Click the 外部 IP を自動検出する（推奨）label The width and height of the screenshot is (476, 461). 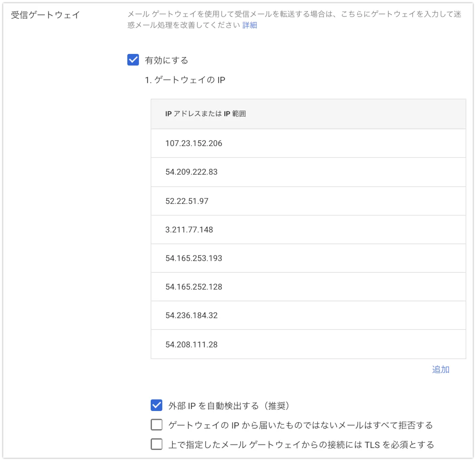229,405
